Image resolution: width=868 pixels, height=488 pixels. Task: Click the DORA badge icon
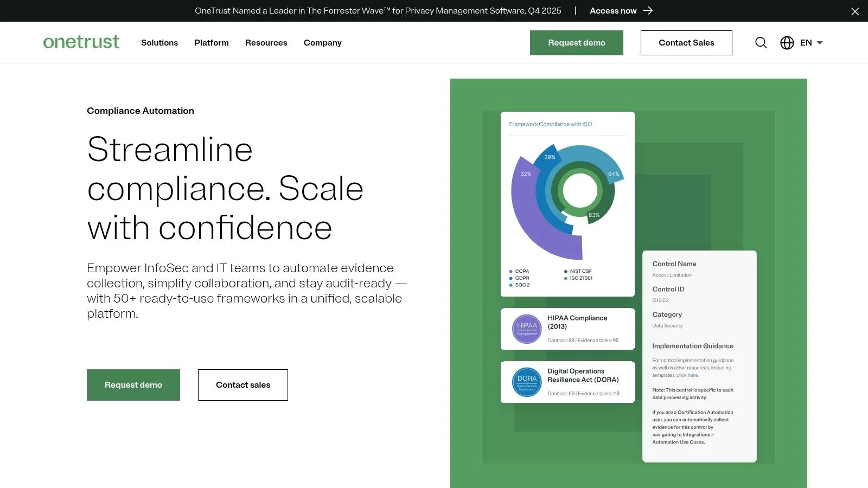(x=526, y=382)
